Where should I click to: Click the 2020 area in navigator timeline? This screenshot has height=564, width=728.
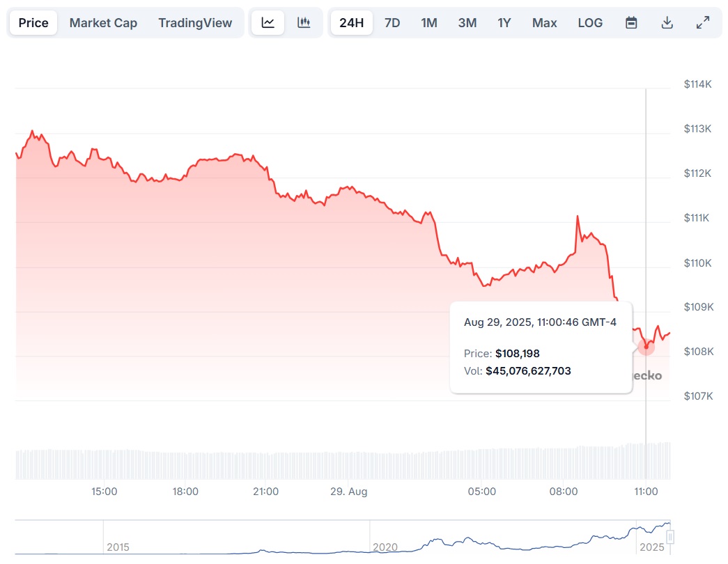click(x=385, y=545)
